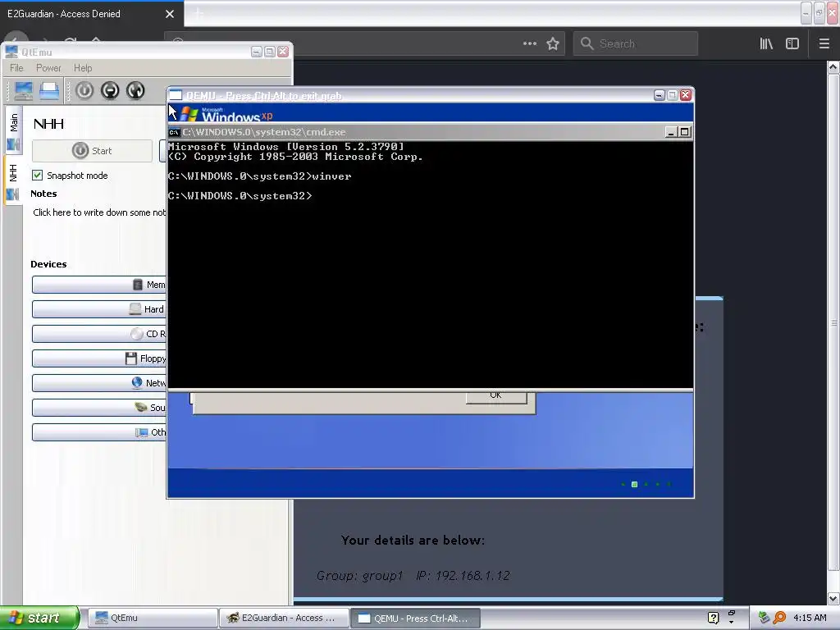This screenshot has width=840, height=630.
Task: Click the stop machine toolbar icon
Action: pos(110,90)
